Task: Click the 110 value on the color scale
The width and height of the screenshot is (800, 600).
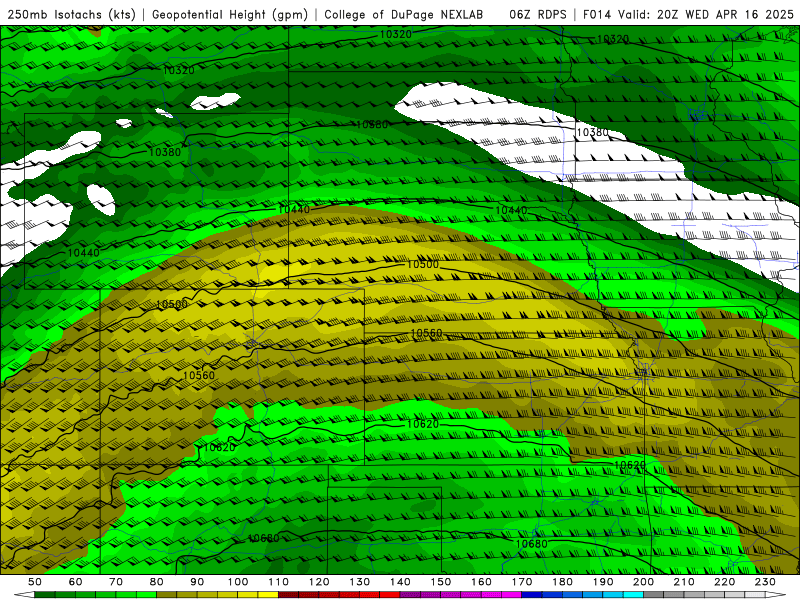Action: (279, 582)
